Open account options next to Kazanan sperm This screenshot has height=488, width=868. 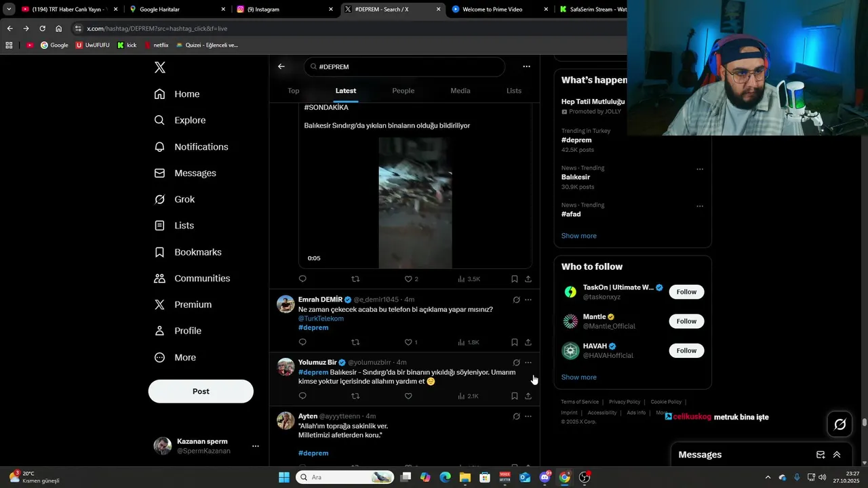point(256,446)
